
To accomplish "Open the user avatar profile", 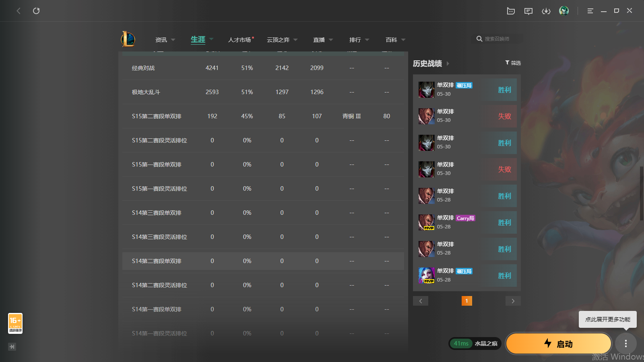I will [564, 11].
